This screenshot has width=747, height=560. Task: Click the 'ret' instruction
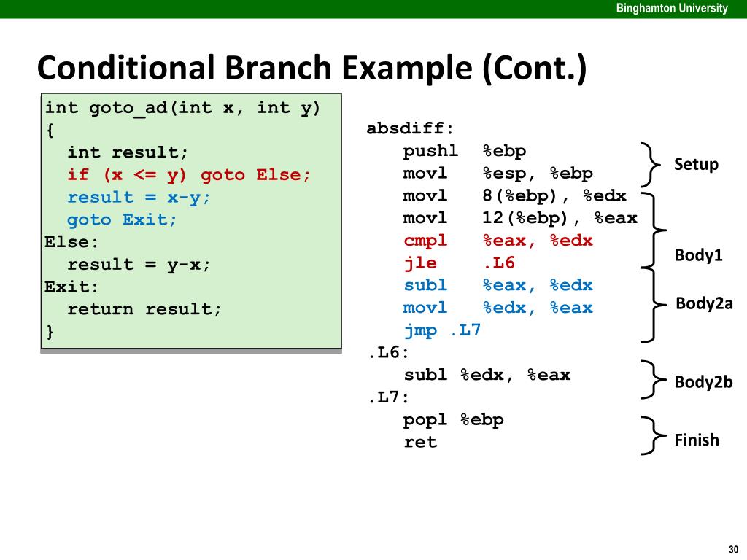tap(420, 443)
